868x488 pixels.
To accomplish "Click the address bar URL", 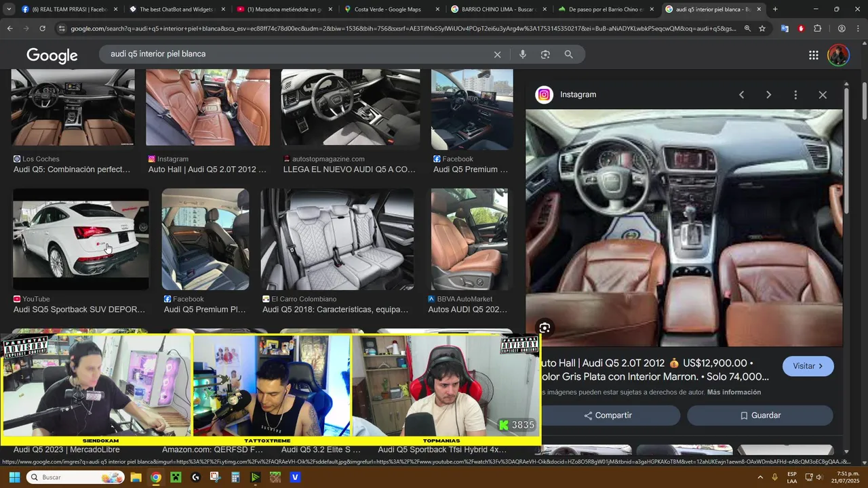I will (x=403, y=28).
